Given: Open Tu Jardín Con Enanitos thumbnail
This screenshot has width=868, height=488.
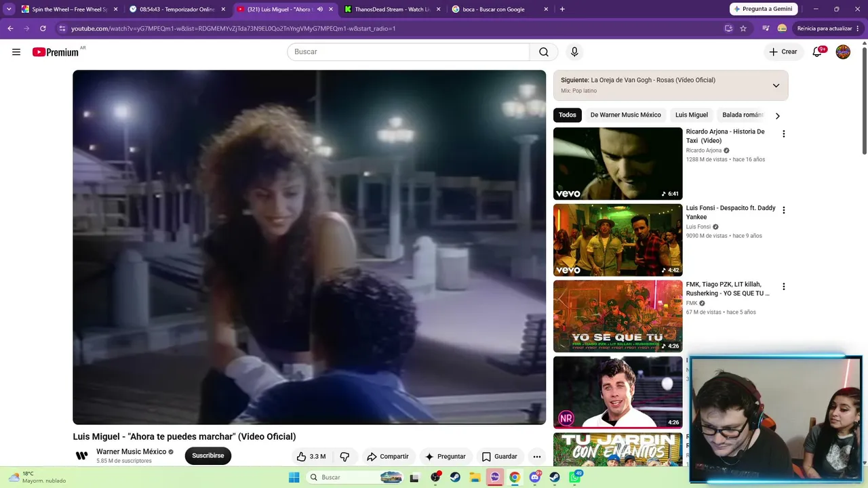Looking at the screenshot, I should pos(618,449).
